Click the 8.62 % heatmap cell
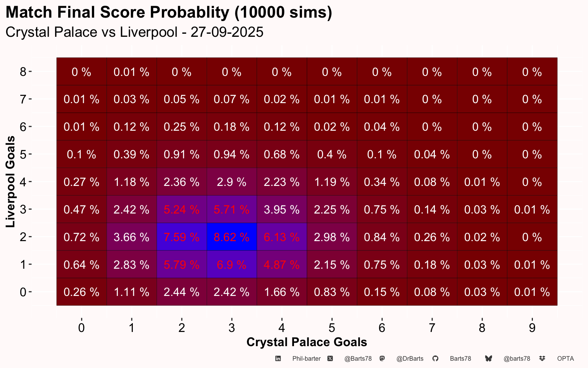 (x=232, y=237)
